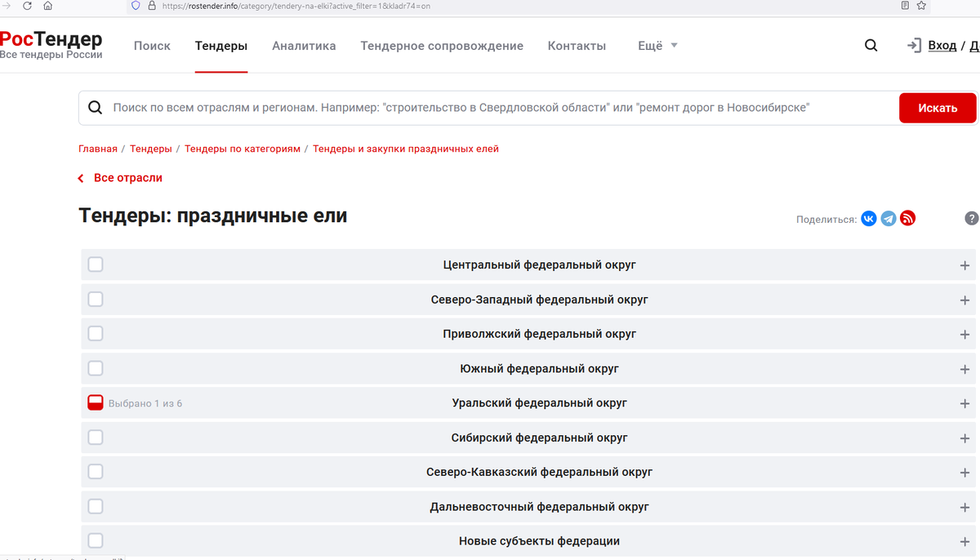Click the Выбрано 1 из 6 label
The image size is (980, 560).
coord(145,403)
